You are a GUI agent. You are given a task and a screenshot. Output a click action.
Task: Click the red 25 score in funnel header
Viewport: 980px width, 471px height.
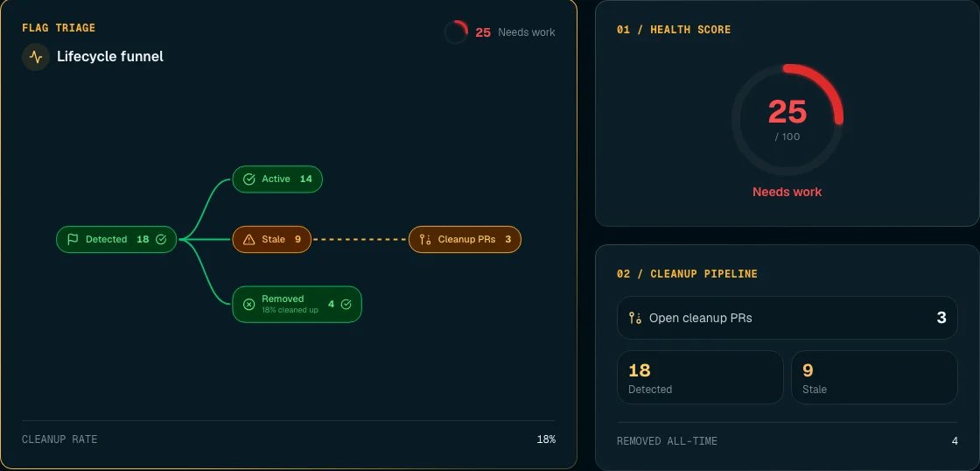point(483,32)
